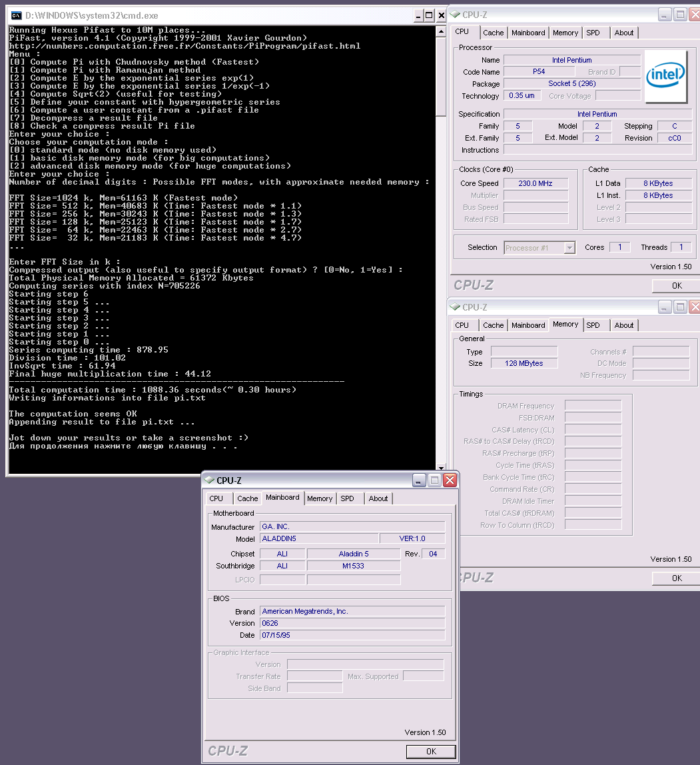Open Mainboard tab in top CPU-Z window

528,33
